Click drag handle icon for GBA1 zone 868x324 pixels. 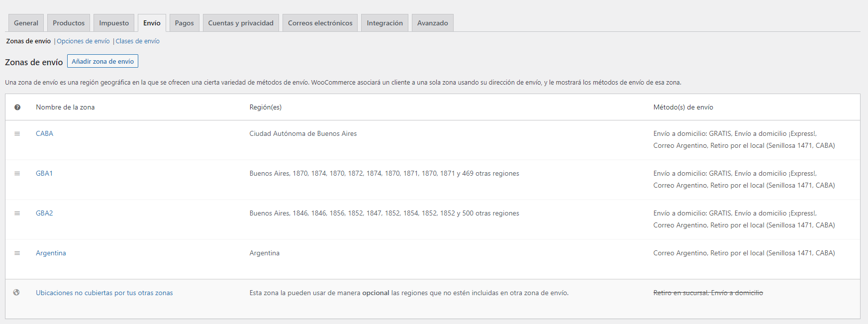(17, 173)
